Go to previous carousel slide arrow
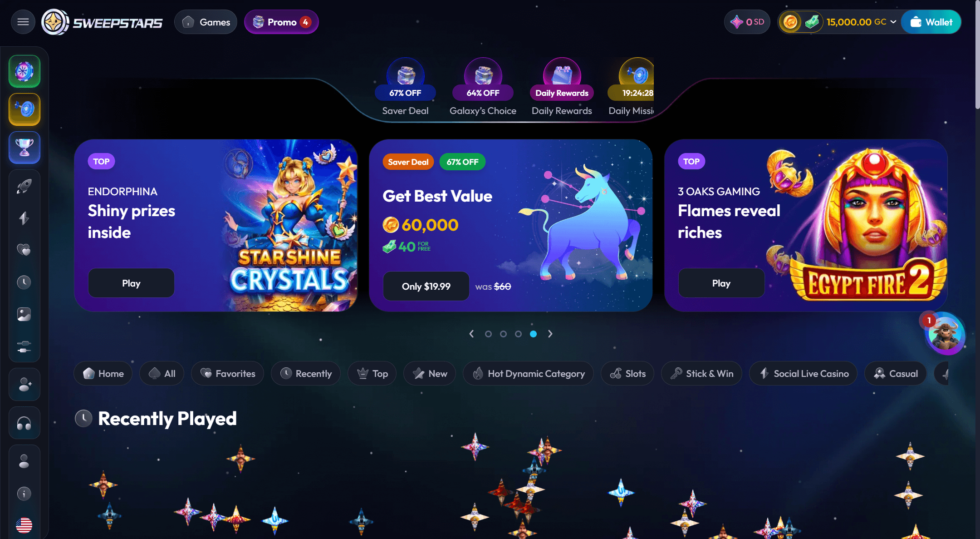This screenshot has width=980, height=539. (471, 334)
